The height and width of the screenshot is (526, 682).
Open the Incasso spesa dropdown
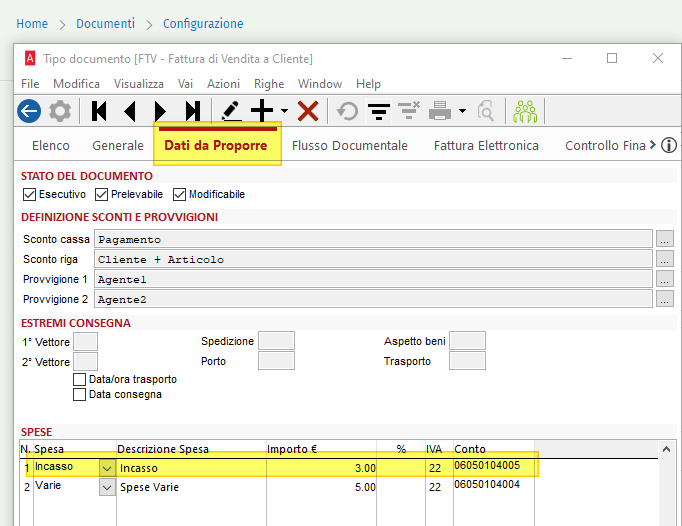click(x=107, y=469)
